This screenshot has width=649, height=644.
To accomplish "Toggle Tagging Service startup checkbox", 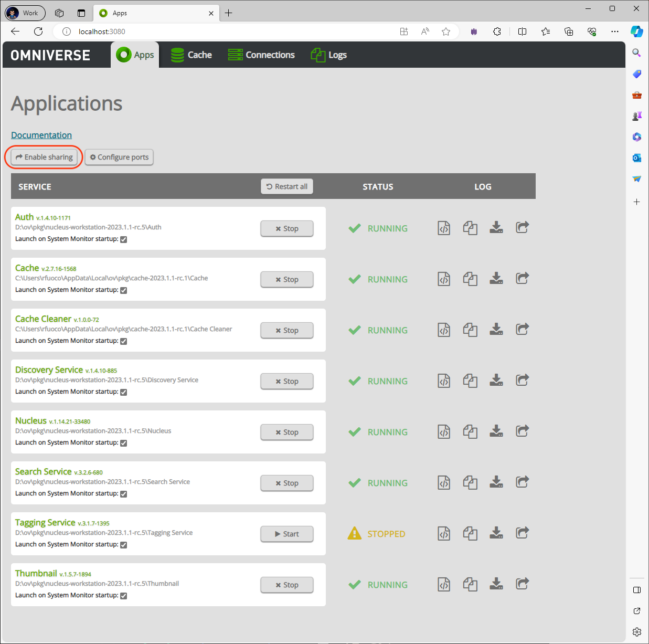I will [x=124, y=545].
